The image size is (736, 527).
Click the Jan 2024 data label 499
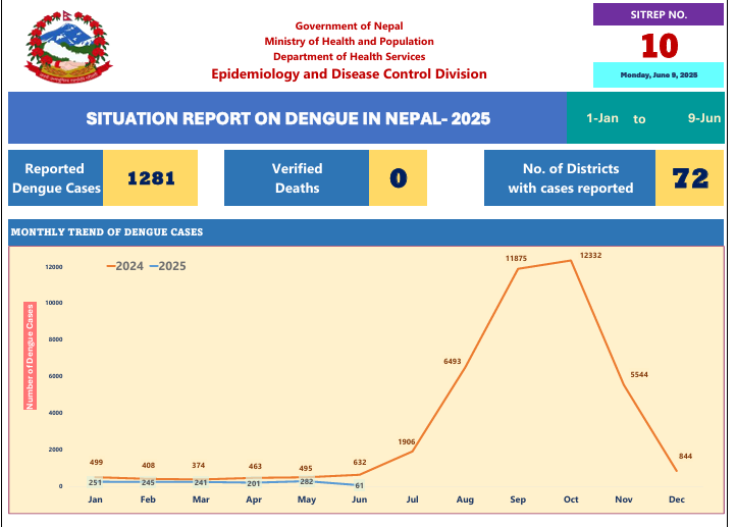click(96, 463)
